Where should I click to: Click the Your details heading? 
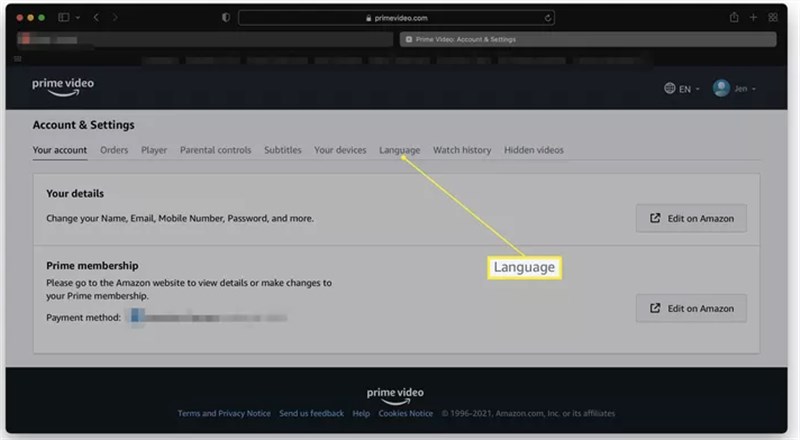point(75,193)
